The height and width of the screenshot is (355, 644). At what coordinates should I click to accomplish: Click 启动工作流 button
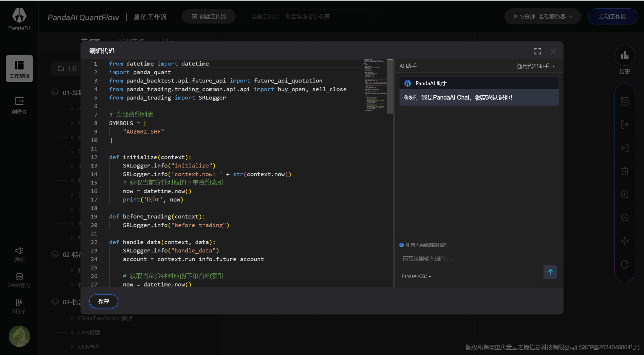pyautogui.click(x=612, y=17)
